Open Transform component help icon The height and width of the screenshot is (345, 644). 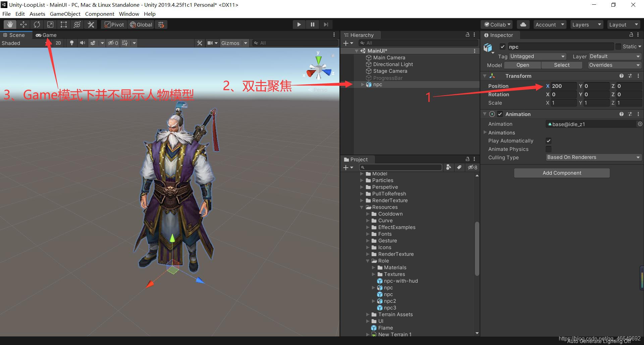pyautogui.click(x=622, y=76)
